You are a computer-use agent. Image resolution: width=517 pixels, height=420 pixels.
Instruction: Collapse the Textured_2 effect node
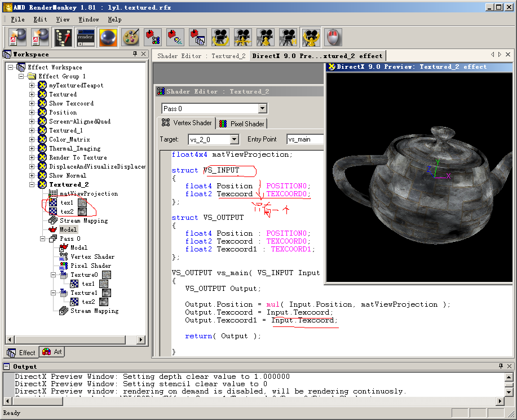[x=32, y=184]
